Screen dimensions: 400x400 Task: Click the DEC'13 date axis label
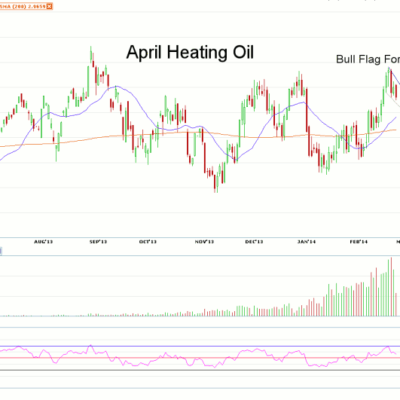pos(254,242)
